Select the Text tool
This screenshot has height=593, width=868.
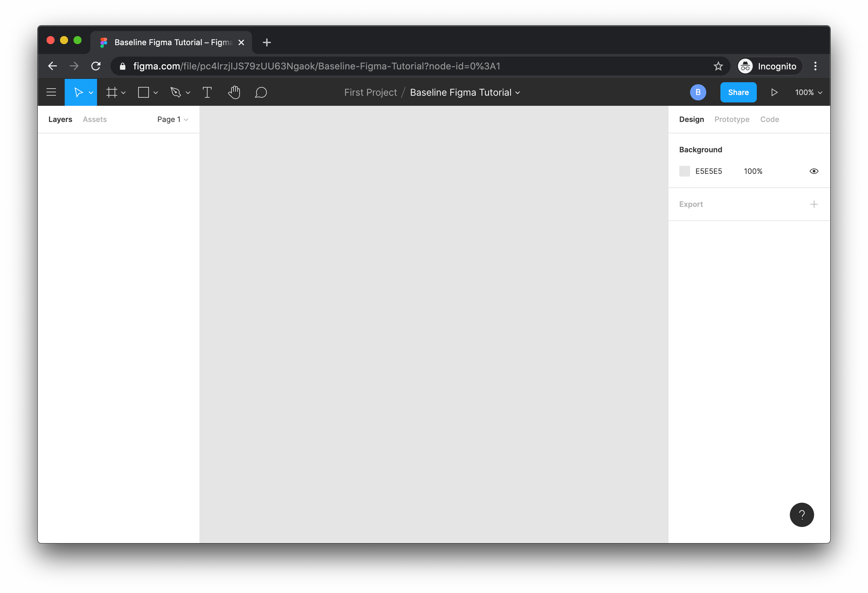[x=207, y=92]
